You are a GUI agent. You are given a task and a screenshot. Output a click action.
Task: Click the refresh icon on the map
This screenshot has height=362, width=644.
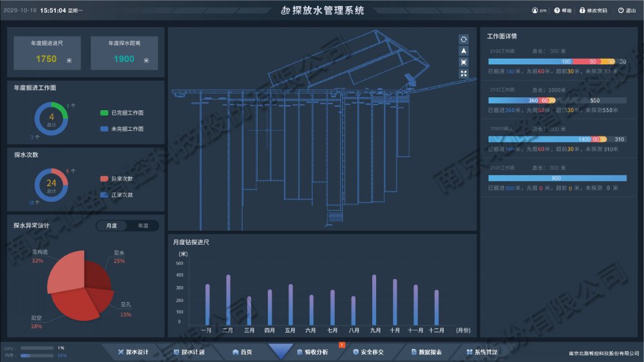(464, 39)
